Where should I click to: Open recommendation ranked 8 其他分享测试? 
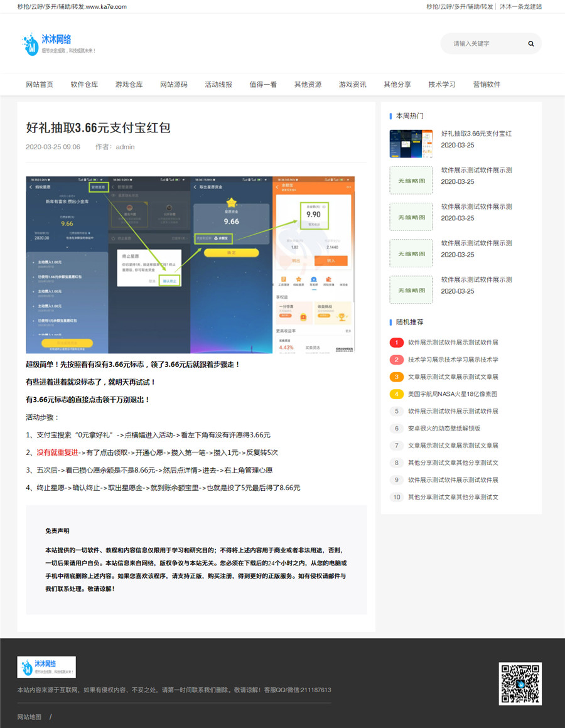coord(453,463)
